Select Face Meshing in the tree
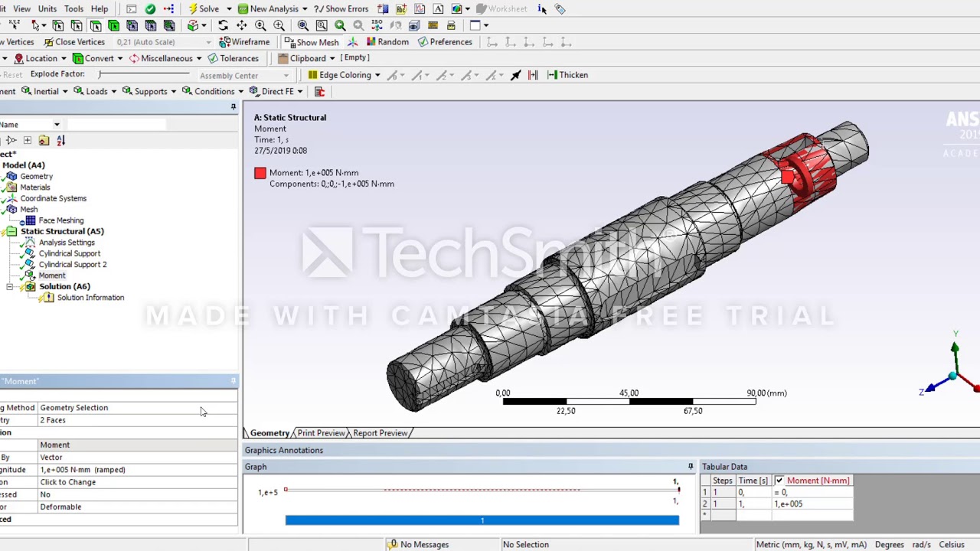Viewport: 980px width, 551px height. 60,220
